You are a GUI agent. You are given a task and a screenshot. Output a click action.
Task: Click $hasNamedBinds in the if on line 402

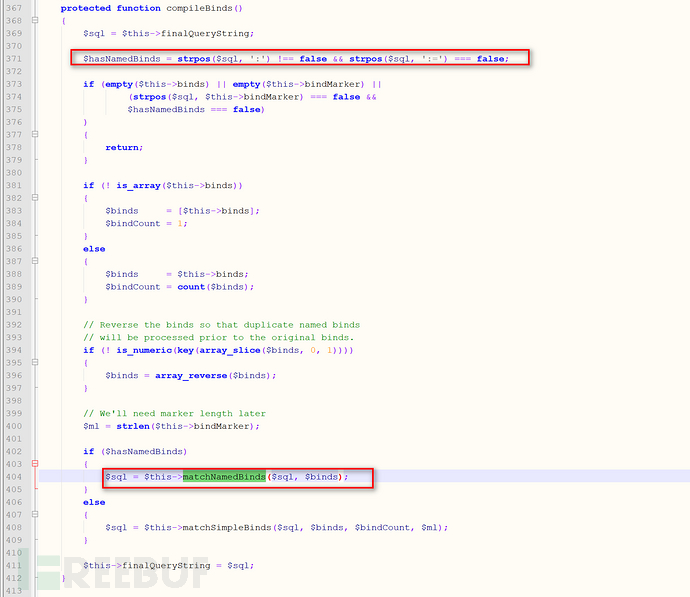click(144, 451)
